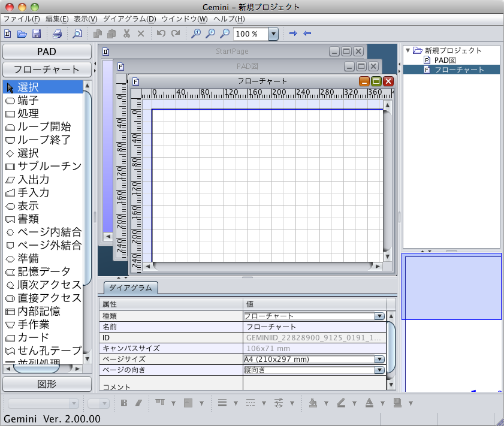Select the diamond 選択 decision shape

click(43, 153)
